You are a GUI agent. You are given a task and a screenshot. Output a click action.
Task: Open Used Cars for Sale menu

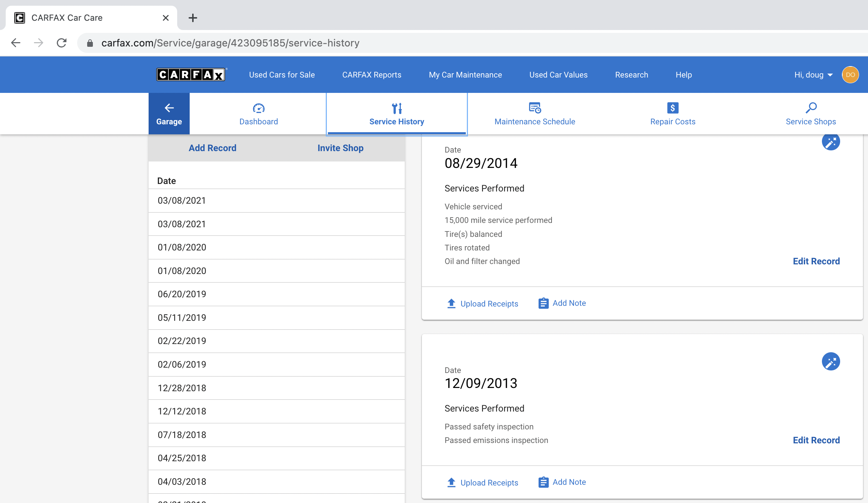tap(282, 75)
